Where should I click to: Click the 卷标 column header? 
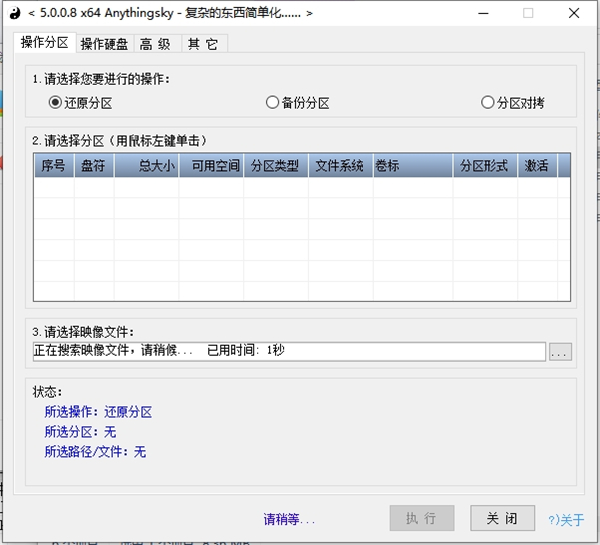[413, 166]
